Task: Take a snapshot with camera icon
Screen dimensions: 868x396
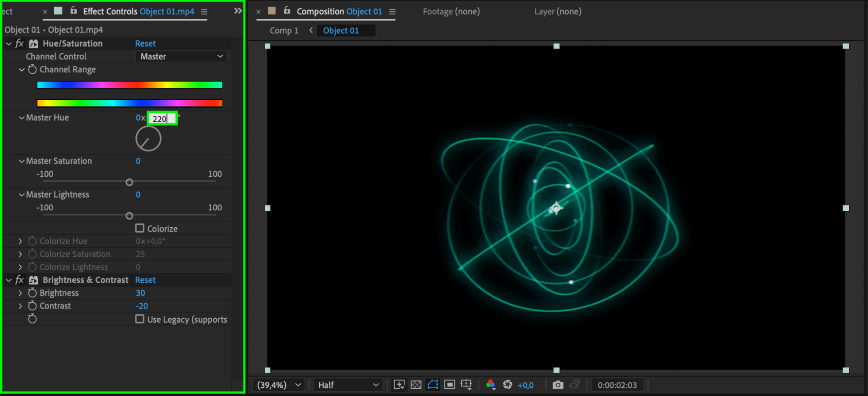Action: point(558,385)
